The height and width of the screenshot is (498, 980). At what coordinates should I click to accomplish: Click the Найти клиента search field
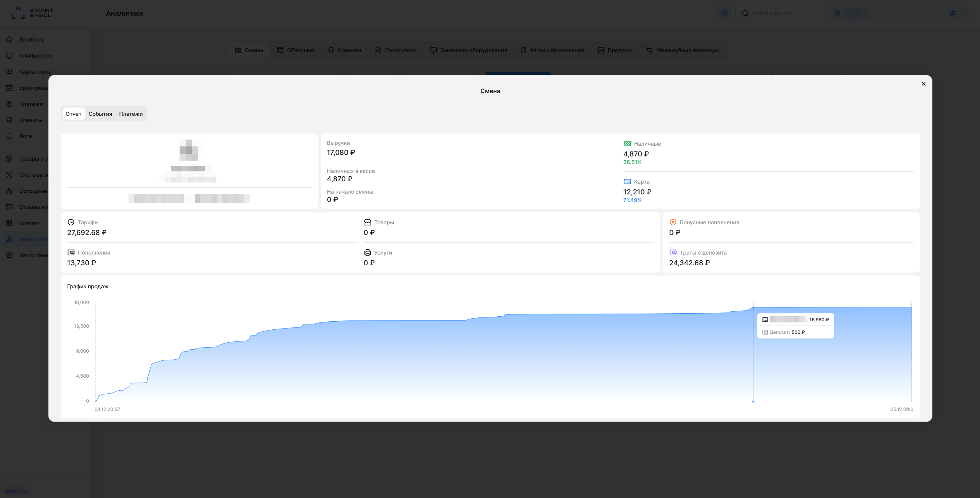[781, 13]
